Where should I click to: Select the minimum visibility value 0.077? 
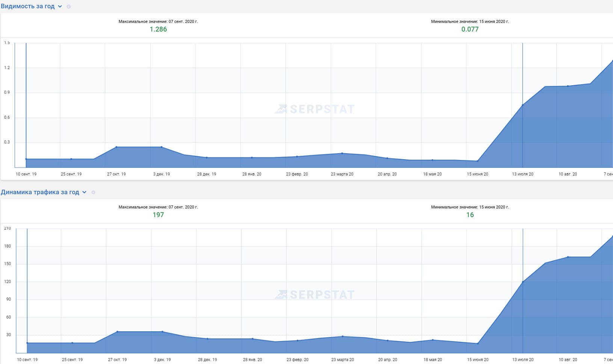tap(470, 29)
